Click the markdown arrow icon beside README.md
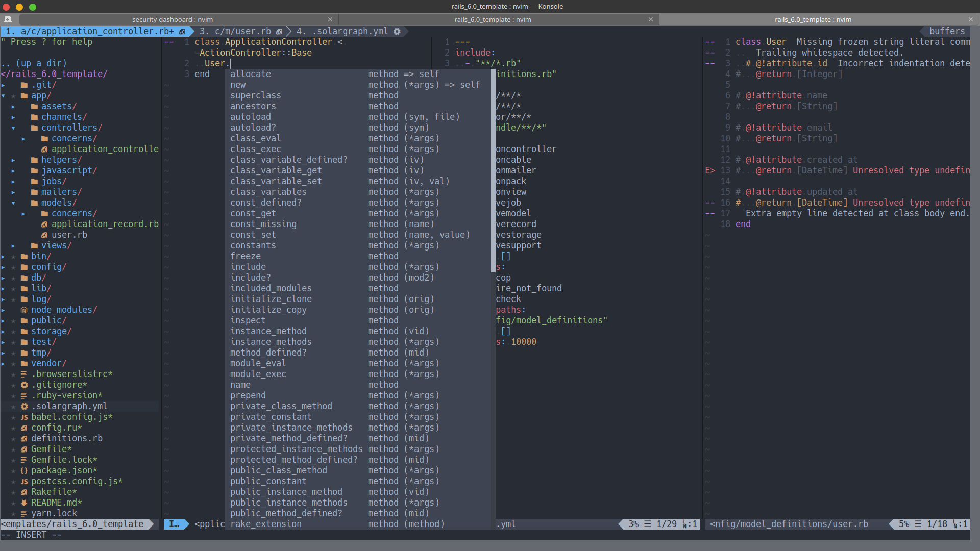This screenshot has height=551, width=980. click(x=24, y=503)
